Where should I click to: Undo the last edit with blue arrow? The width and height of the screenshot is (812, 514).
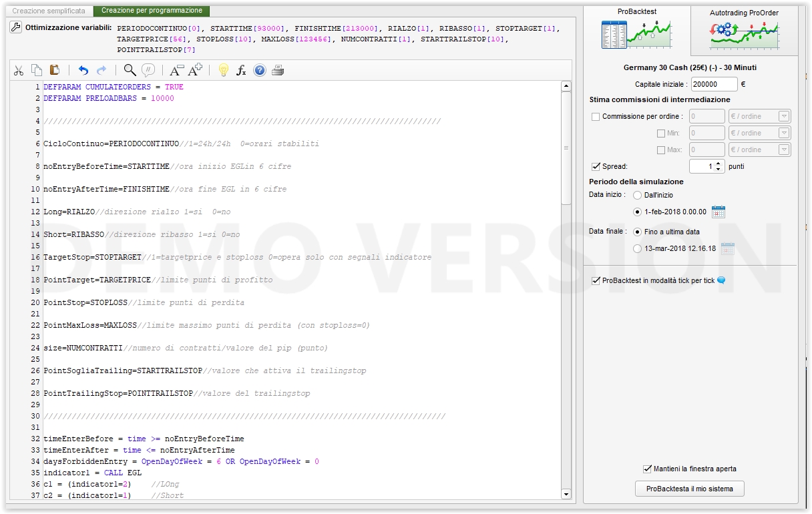coord(83,70)
